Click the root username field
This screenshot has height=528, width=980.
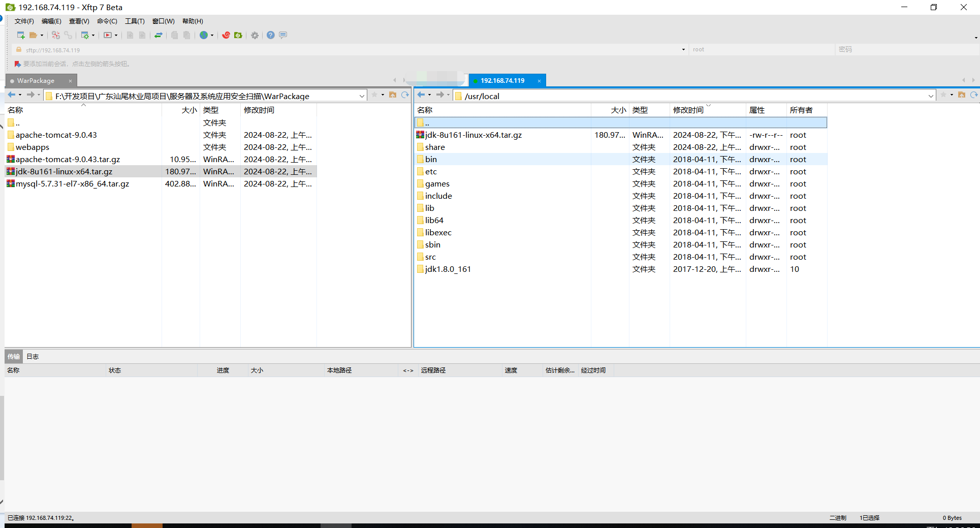(762, 50)
